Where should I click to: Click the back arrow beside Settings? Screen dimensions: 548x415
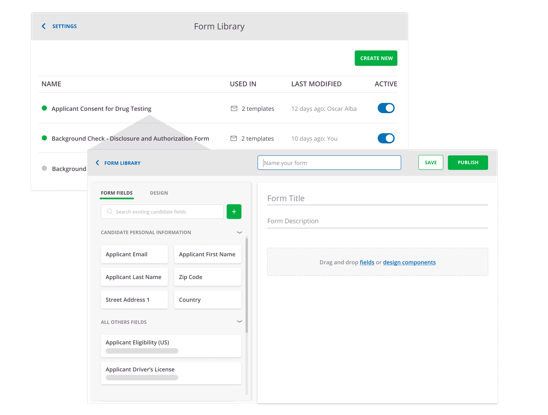[44, 26]
